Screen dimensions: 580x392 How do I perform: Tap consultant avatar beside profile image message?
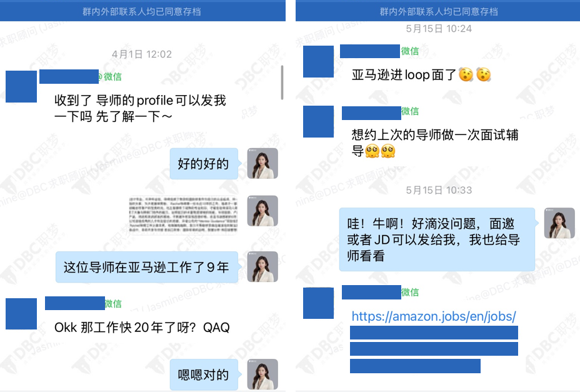click(262, 211)
